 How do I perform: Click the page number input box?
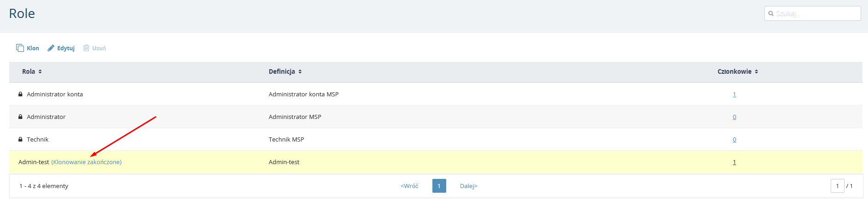[838, 186]
